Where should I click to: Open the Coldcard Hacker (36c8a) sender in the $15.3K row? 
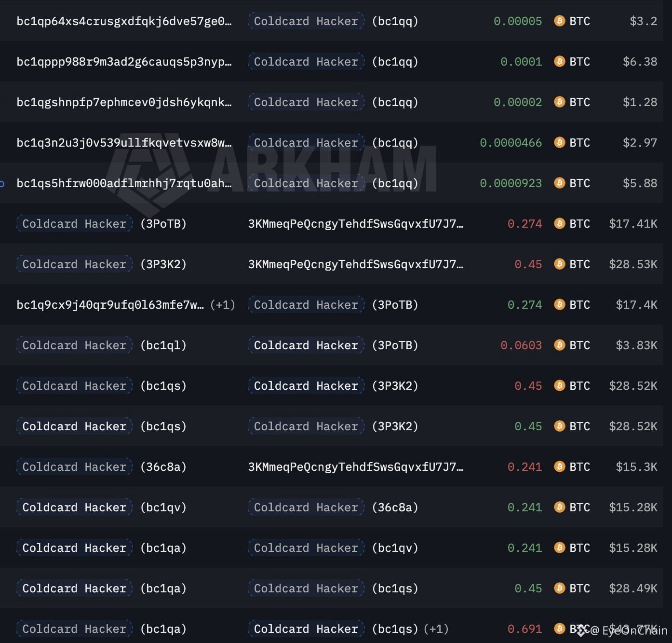102,467
